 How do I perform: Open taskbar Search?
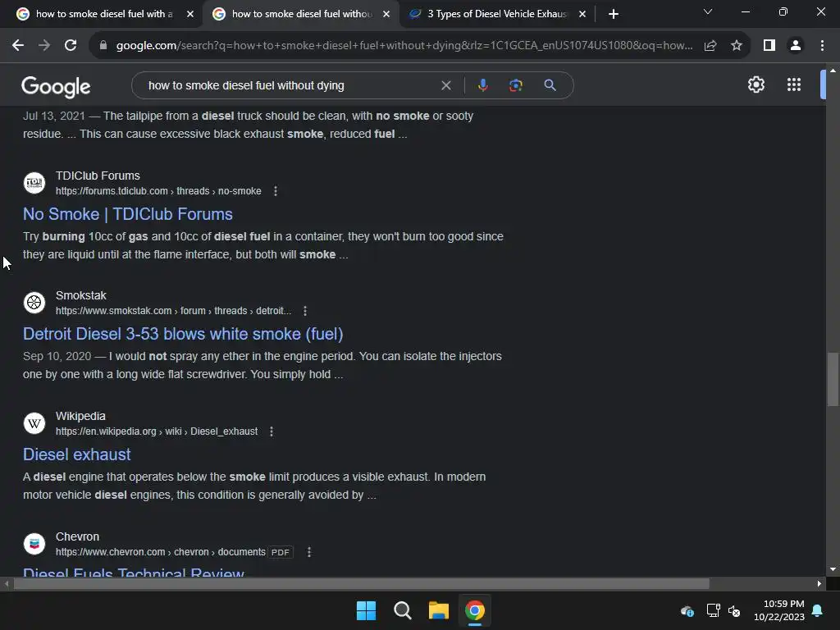coord(402,610)
